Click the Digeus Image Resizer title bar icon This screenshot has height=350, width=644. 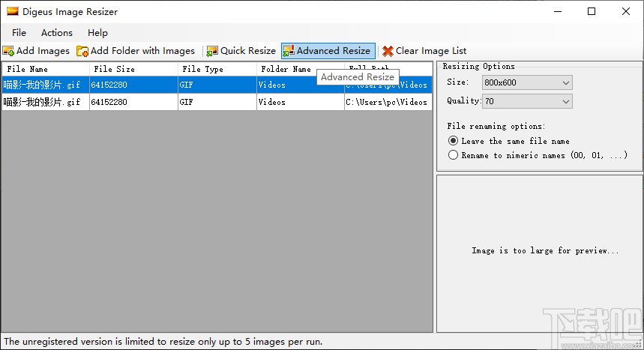[x=12, y=11]
